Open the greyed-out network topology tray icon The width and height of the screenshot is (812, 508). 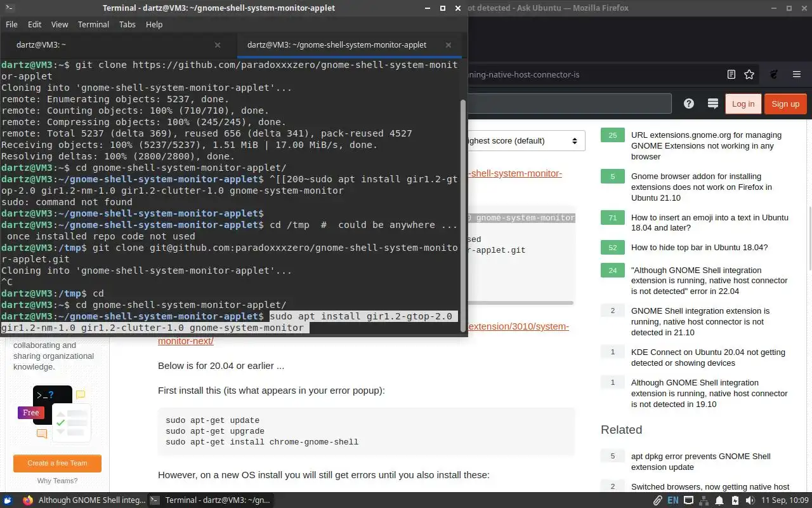pyautogui.click(x=704, y=500)
